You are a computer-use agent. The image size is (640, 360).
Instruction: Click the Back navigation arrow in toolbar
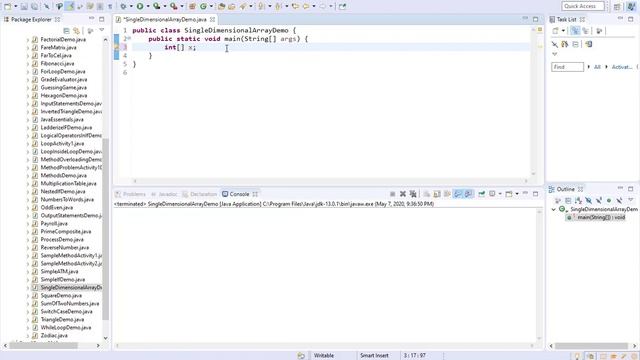pos(306,6)
